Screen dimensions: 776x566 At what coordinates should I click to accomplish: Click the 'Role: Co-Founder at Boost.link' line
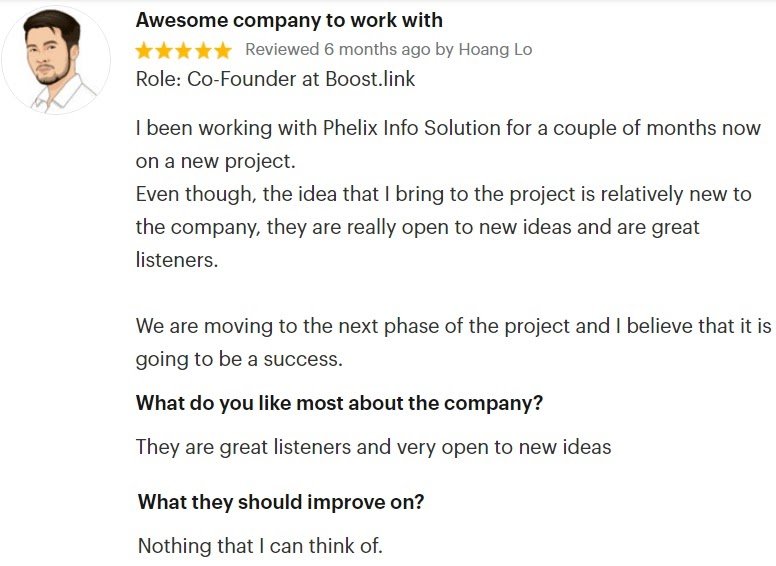tap(275, 79)
